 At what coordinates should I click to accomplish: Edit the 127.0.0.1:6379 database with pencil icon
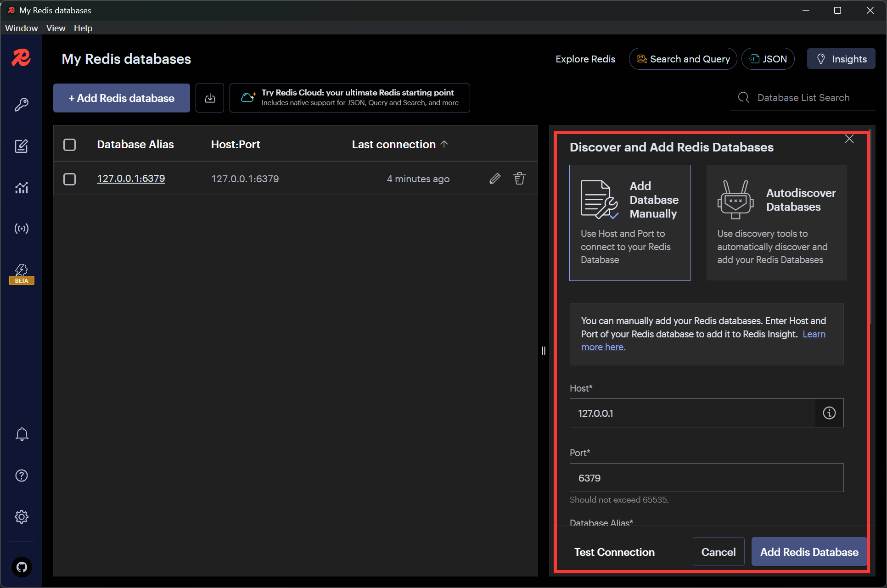tap(494, 179)
